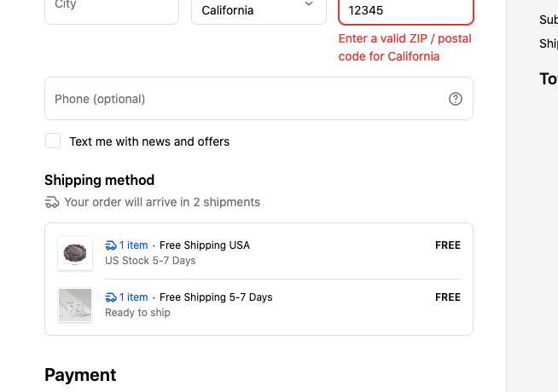Click into the City input field
558x392 pixels.
point(111,9)
